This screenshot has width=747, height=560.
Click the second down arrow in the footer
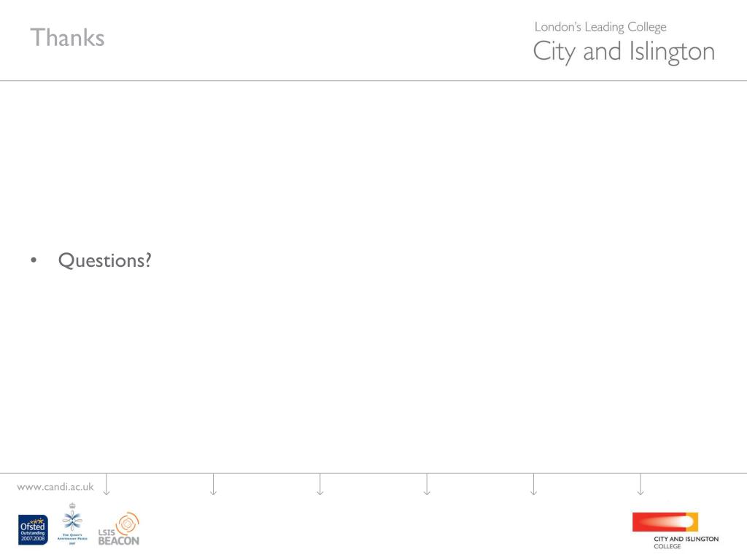click(x=214, y=485)
